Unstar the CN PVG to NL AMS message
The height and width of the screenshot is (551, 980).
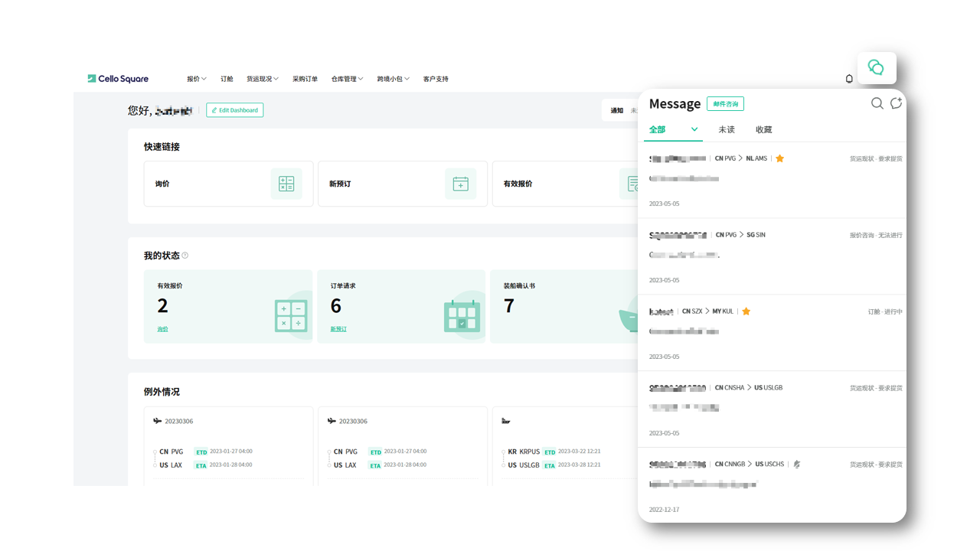pyautogui.click(x=779, y=158)
